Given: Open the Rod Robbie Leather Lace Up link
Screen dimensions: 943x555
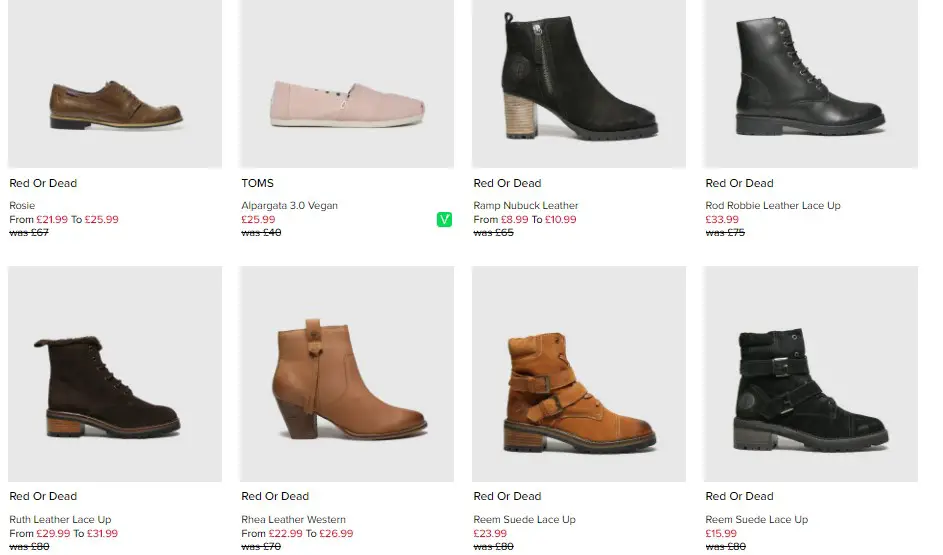Looking at the screenshot, I should (773, 206).
